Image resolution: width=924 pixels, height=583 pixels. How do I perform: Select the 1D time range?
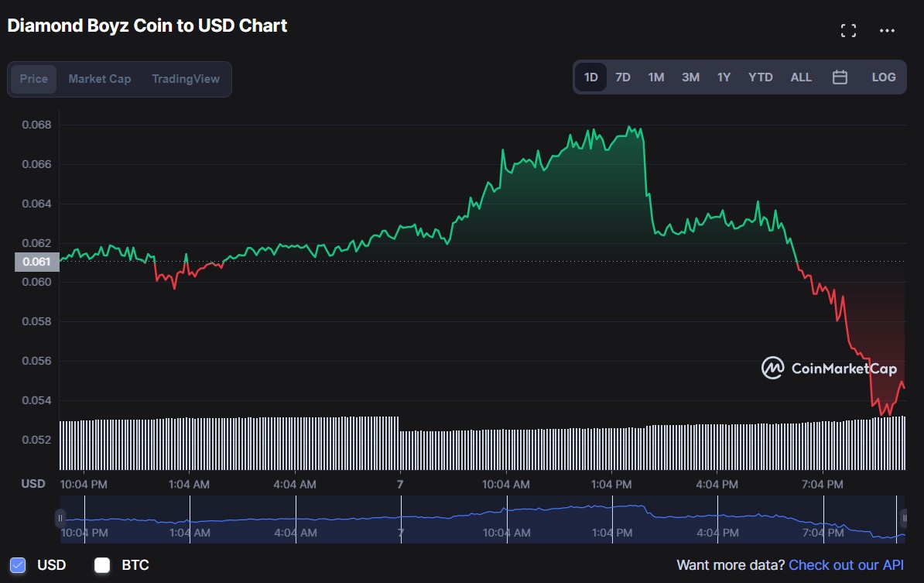[590, 77]
